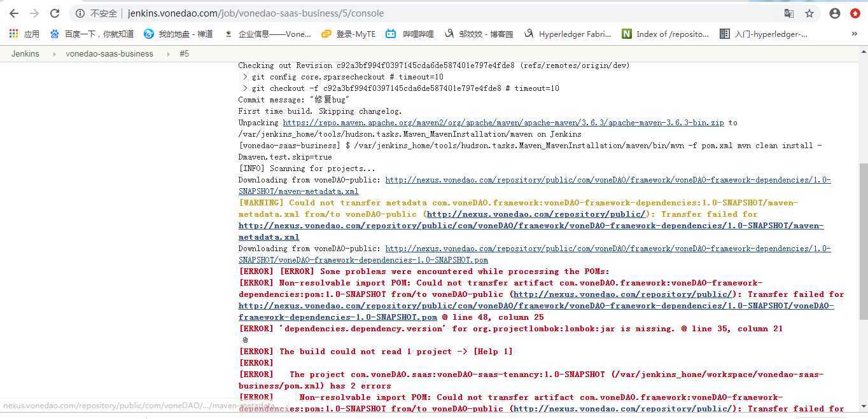The height and width of the screenshot is (419, 868).
Task: Click the 'Commit message: "修复bug"' line
Action: coord(294,100)
